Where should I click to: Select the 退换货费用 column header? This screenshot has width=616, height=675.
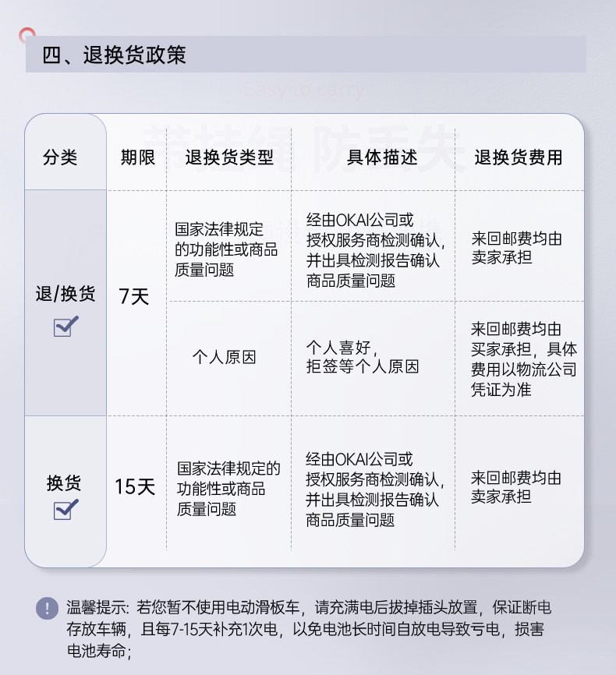coord(518,157)
